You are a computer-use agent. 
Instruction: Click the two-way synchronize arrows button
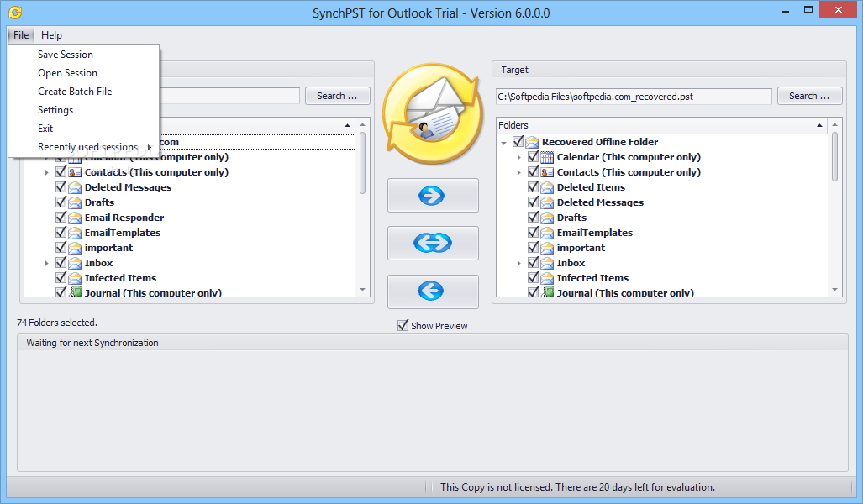point(433,243)
